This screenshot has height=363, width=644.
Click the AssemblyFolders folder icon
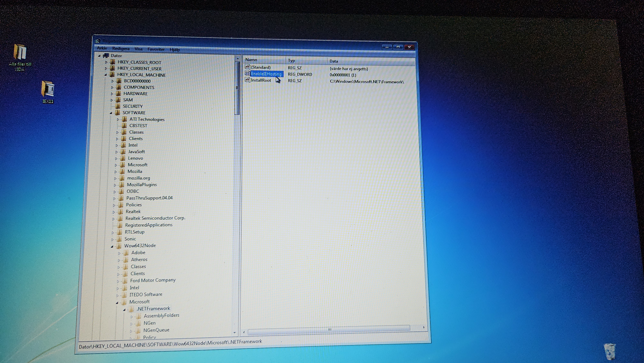139,316
